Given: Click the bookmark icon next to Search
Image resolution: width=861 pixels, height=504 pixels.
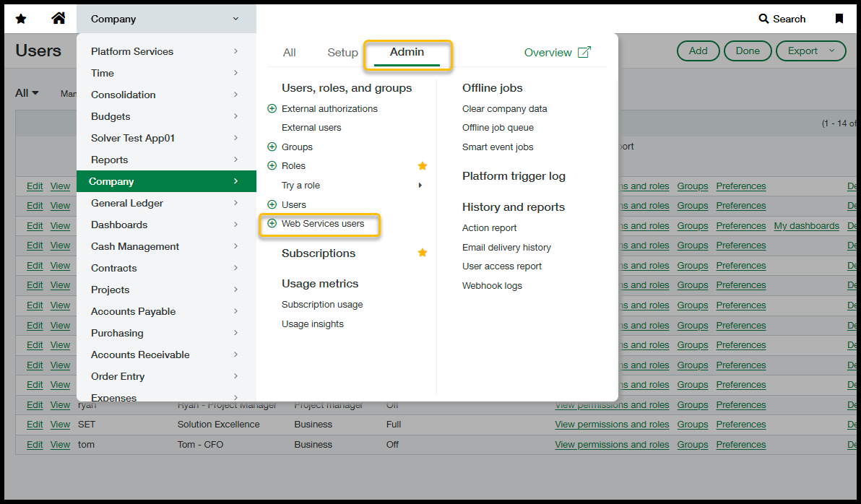Looking at the screenshot, I should tap(839, 19).
